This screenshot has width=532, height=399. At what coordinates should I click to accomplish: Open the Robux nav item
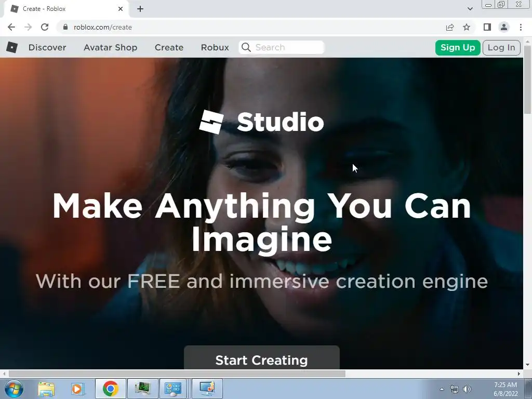215,47
